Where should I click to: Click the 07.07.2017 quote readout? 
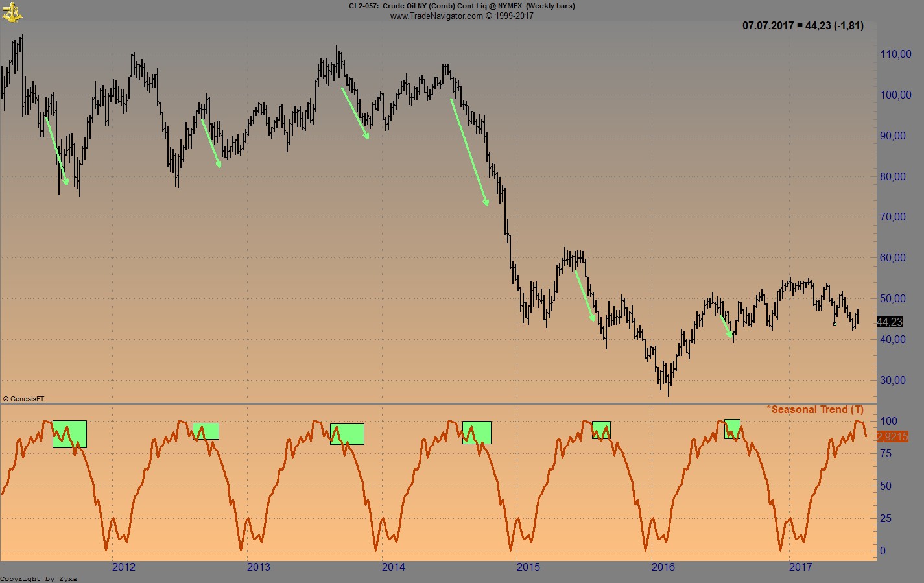click(x=802, y=27)
